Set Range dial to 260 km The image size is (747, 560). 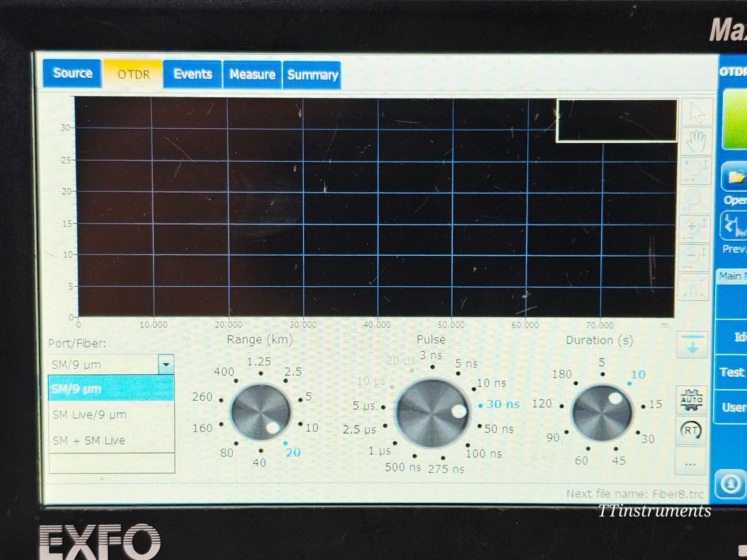(202, 396)
